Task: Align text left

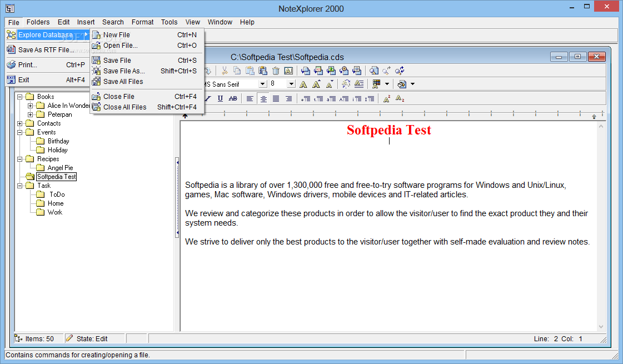Action: [x=250, y=98]
